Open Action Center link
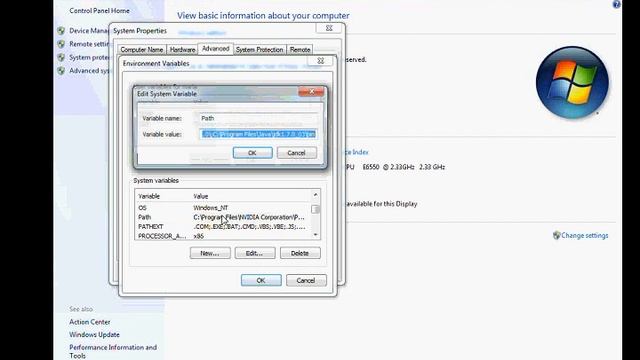Image resolution: width=640 pixels, height=360 pixels. (x=89, y=322)
